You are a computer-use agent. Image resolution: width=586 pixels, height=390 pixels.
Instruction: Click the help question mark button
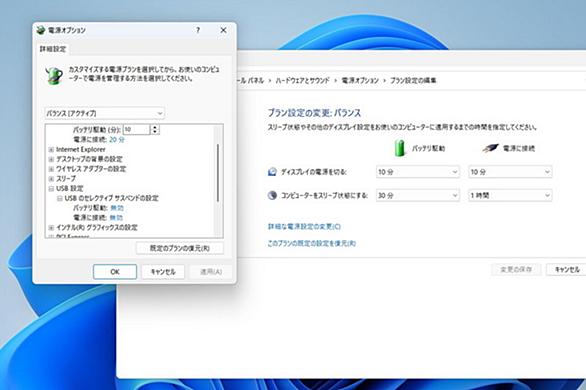click(x=198, y=30)
